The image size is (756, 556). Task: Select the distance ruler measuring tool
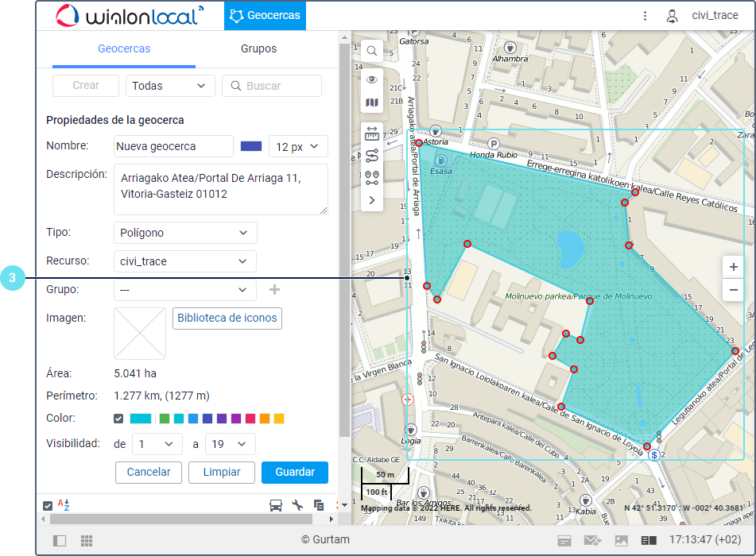click(x=372, y=133)
